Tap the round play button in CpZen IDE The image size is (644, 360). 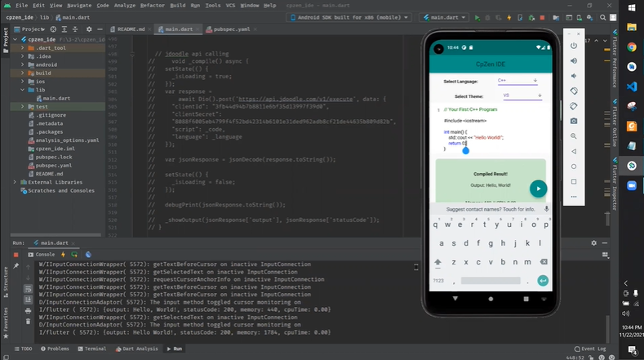538,189
